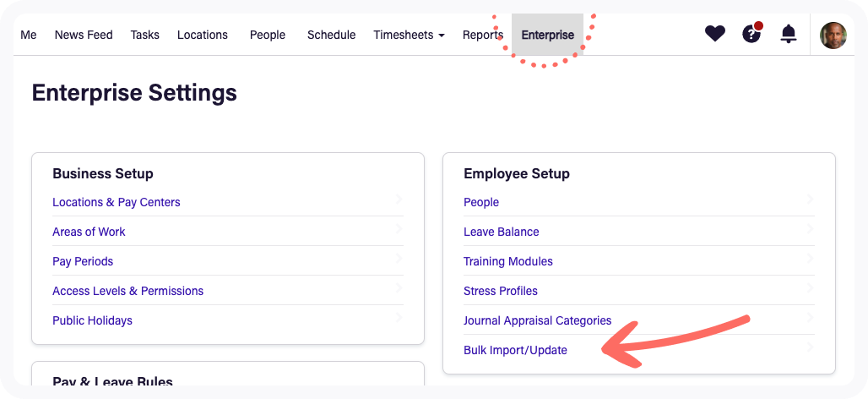Screen dimensions: 868x399
Task: Expand the Timesheets dropdown menu
Action: click(409, 35)
